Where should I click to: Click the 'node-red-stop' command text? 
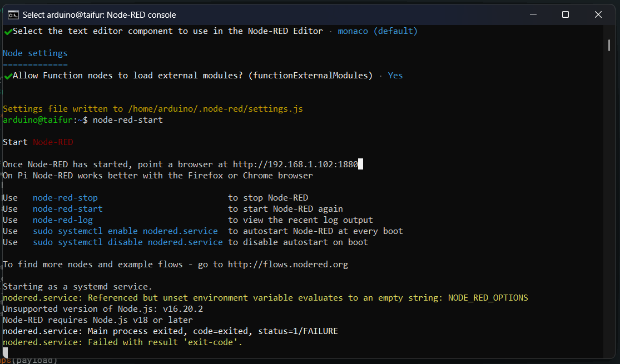[65, 198]
